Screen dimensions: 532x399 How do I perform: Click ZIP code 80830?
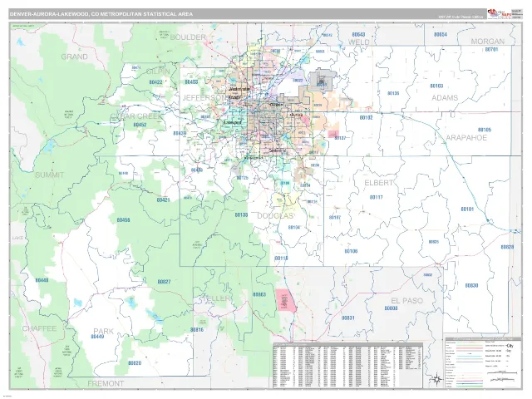471,286
